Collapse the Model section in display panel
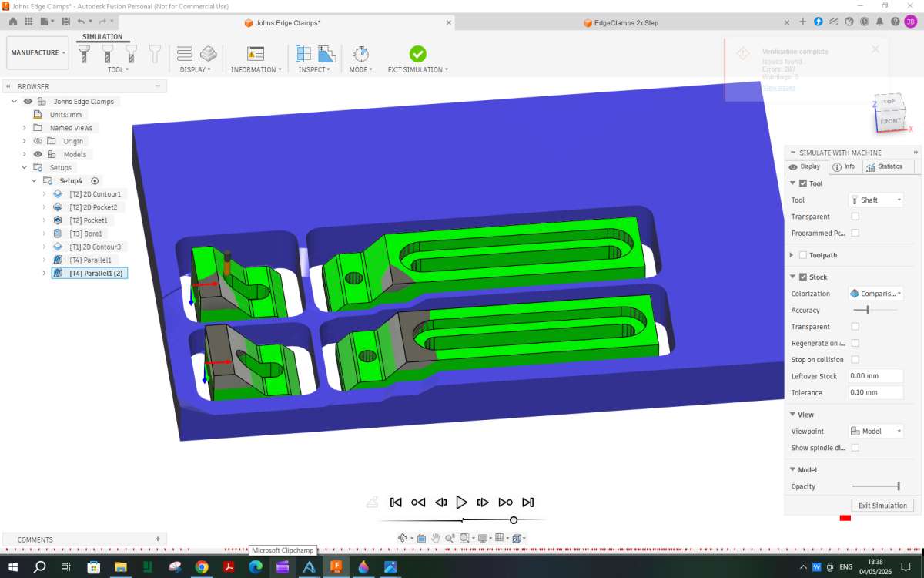 (792, 469)
